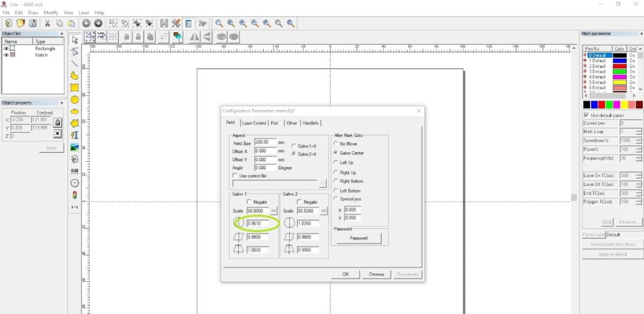Adjust the Laser On TC(us) stepper
644x314 pixels.
tap(638, 176)
